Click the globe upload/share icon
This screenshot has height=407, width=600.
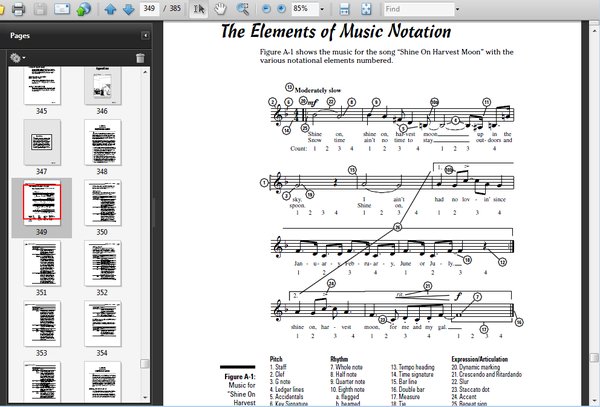pyautogui.click(x=83, y=9)
